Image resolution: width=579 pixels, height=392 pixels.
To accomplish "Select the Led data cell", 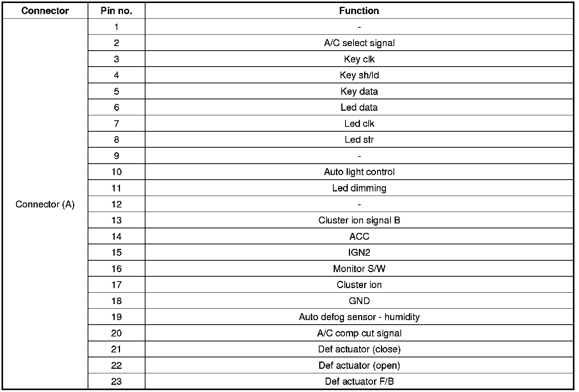I will [x=359, y=107].
